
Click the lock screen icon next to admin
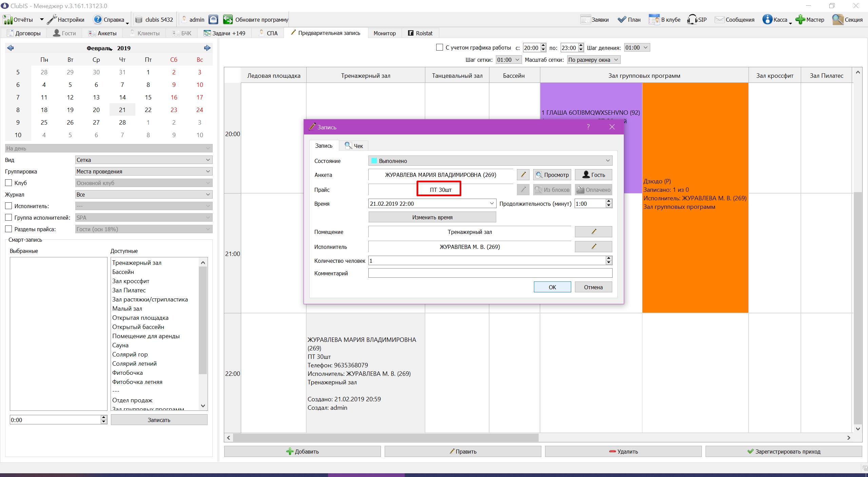click(x=213, y=19)
